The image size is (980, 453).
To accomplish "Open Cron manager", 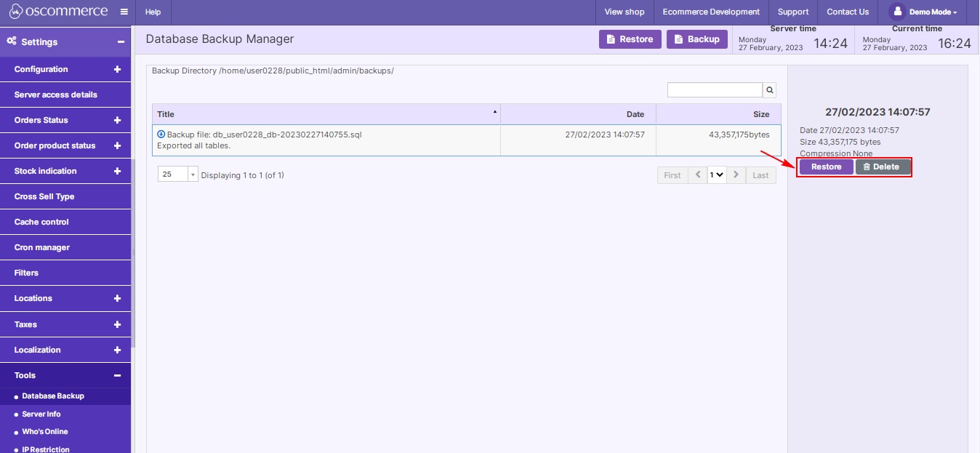I will pyautogui.click(x=65, y=247).
